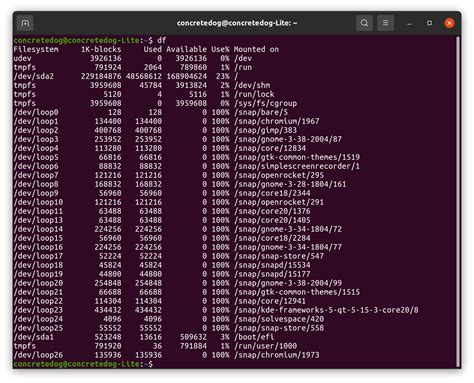Image resolution: width=474 pixels, height=383 pixels.
Task: Click the /dev/loop26 filesystem name
Action: [x=38, y=355]
